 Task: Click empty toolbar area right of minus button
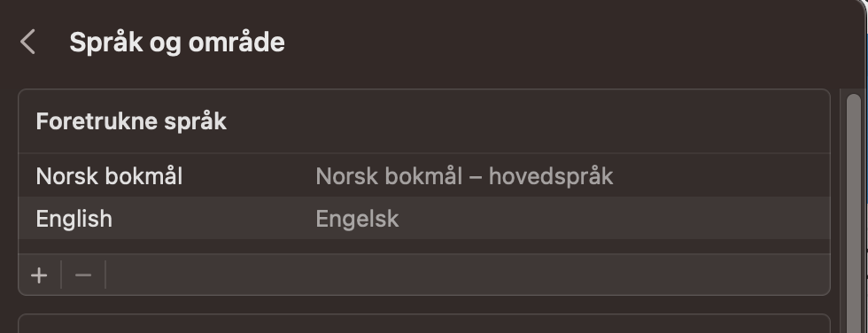point(468,275)
